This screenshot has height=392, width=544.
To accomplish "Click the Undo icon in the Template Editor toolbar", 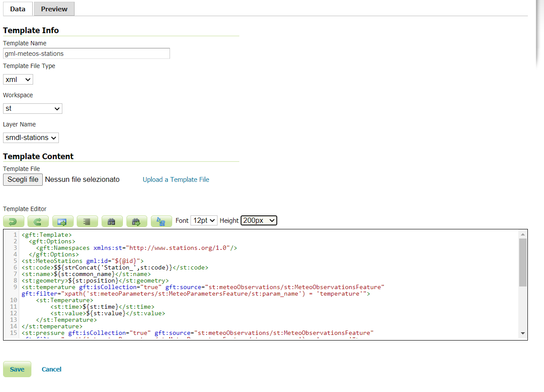I will pos(14,221).
